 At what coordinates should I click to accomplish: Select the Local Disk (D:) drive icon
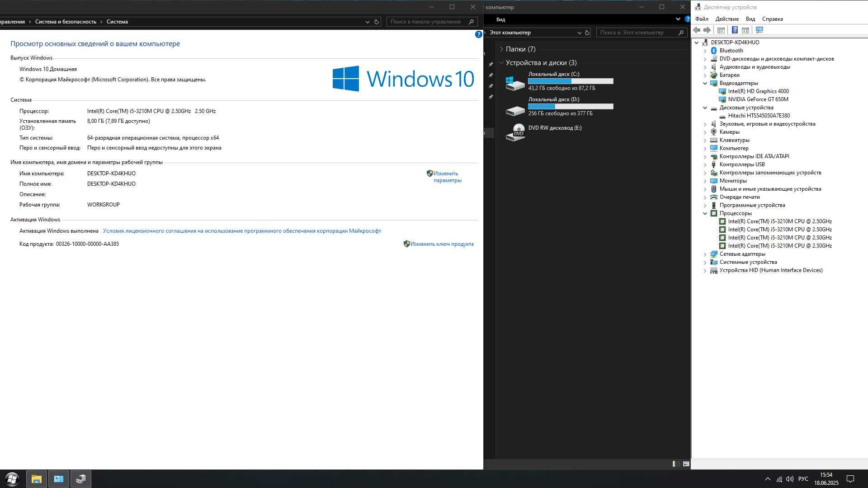click(515, 111)
